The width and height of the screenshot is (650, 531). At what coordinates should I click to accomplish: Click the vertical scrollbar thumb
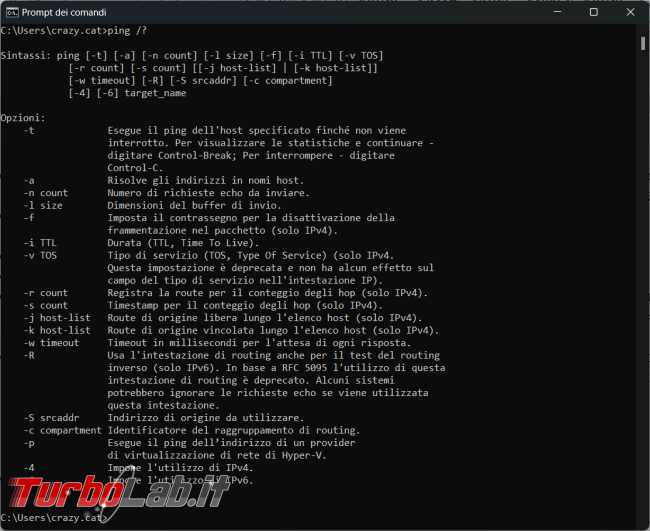click(x=643, y=43)
